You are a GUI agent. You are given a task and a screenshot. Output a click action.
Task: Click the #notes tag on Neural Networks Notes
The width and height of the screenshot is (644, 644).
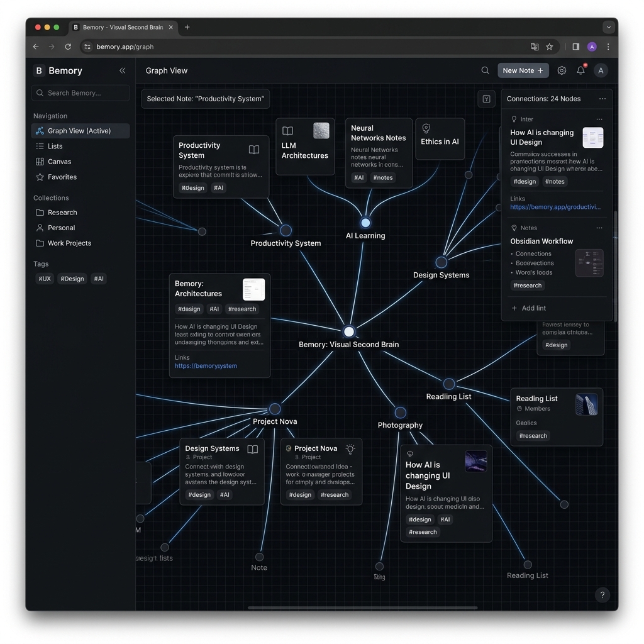point(383,177)
